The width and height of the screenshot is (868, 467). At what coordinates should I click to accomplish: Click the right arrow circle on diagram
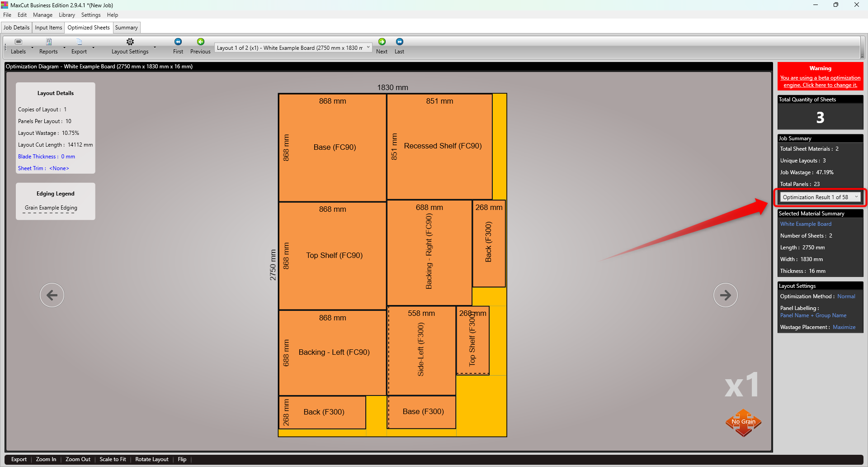coord(725,295)
